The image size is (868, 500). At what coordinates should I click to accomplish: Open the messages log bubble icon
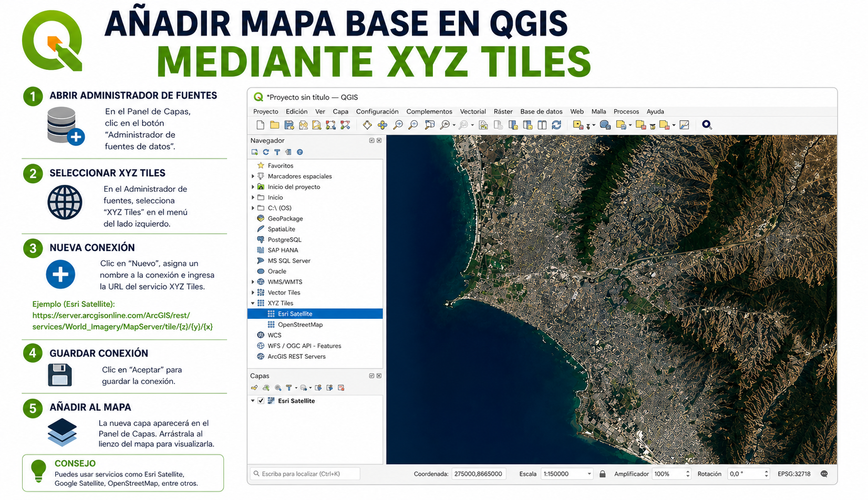tap(824, 474)
